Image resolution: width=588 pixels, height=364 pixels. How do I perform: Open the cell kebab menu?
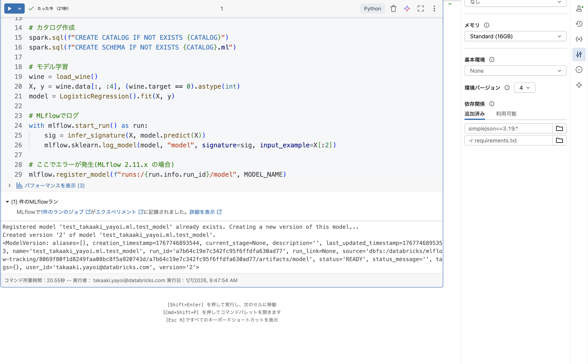434,9
